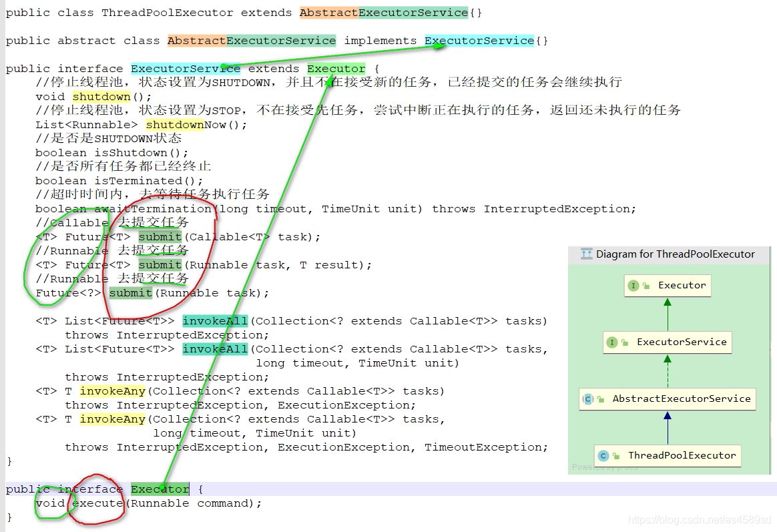The image size is (777, 532).
Task: Select the highlighted shutdown method name
Action: tap(101, 96)
